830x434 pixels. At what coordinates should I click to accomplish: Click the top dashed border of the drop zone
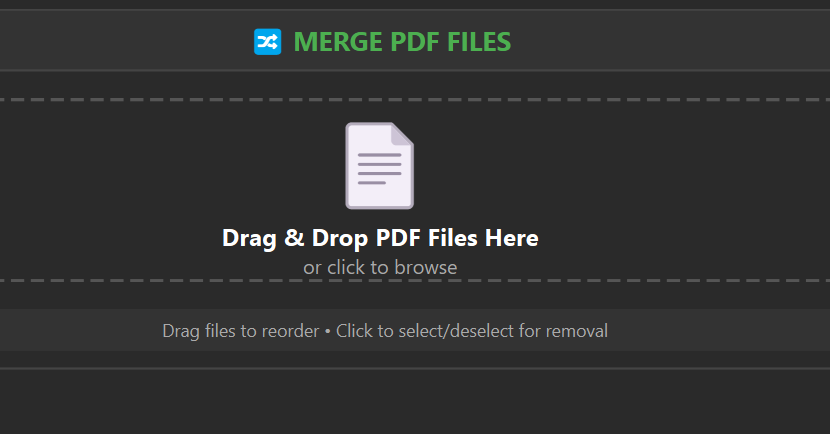(415, 99)
